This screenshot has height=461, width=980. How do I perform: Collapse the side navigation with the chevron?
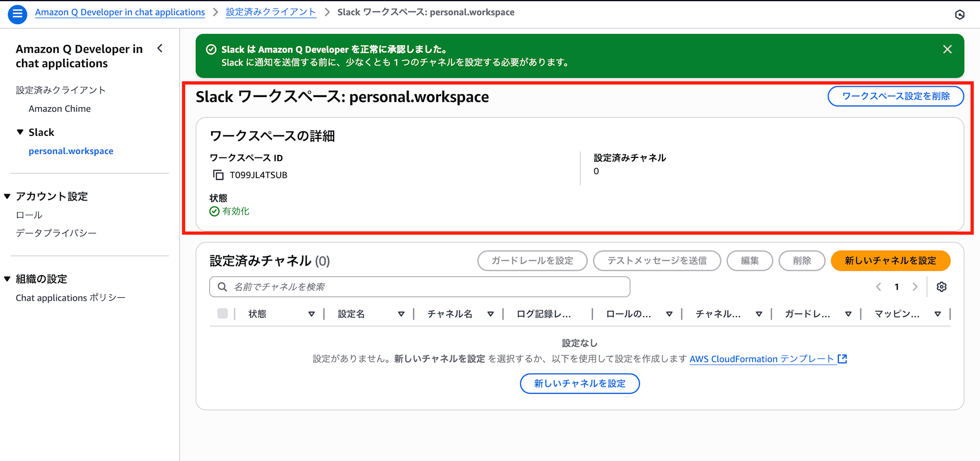(x=160, y=49)
